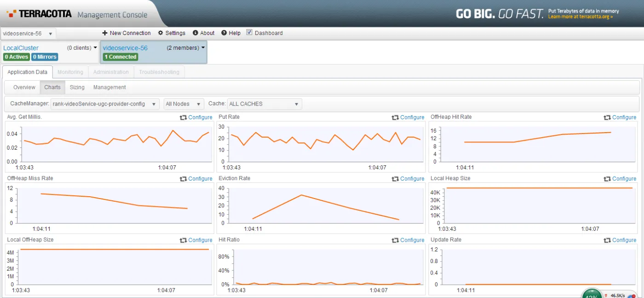Viewport: 644px width, 298px height.
Task: Click configure icon on Avg. Get Millis chart
Action: pyautogui.click(x=183, y=117)
